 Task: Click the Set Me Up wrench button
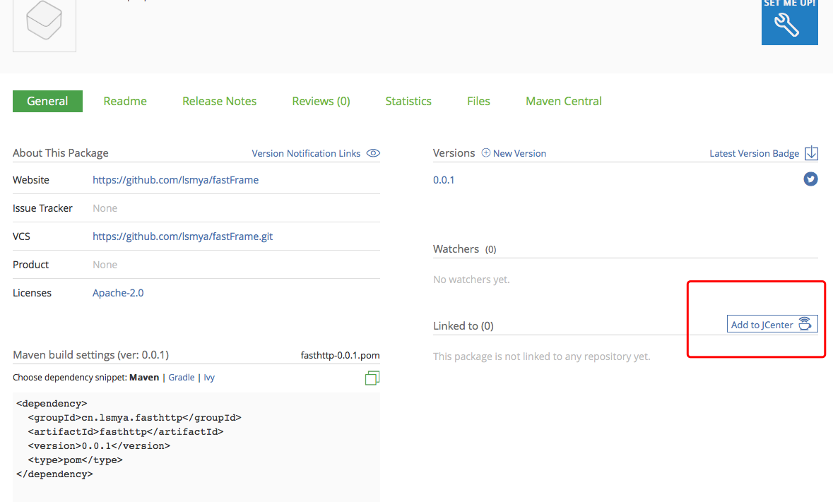click(x=789, y=22)
